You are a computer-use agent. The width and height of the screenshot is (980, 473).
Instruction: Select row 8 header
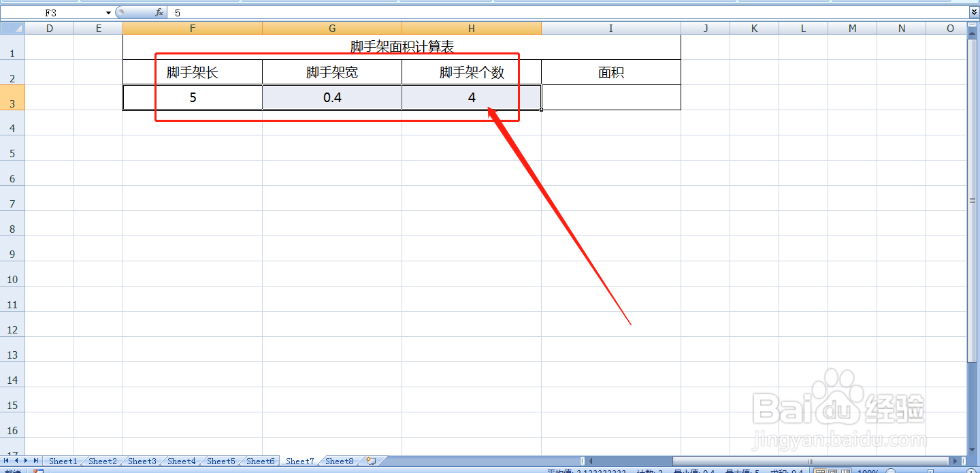pos(12,223)
